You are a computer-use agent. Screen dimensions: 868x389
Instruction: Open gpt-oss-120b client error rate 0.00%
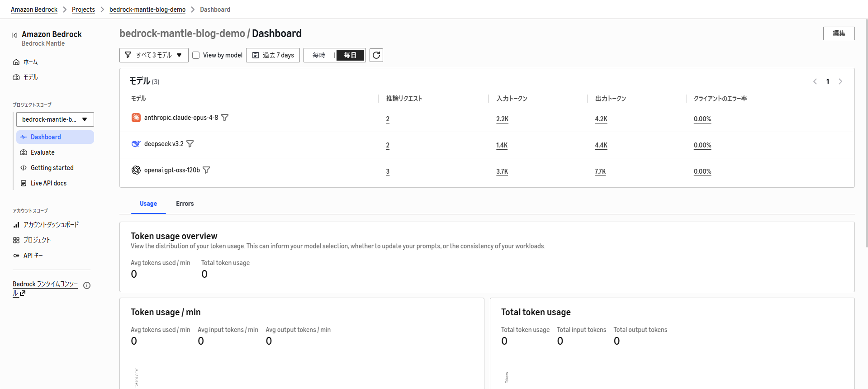(x=702, y=171)
